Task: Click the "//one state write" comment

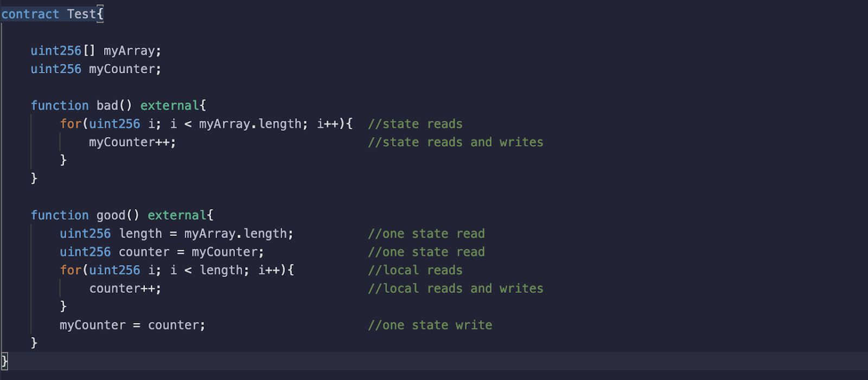Action: click(430, 325)
